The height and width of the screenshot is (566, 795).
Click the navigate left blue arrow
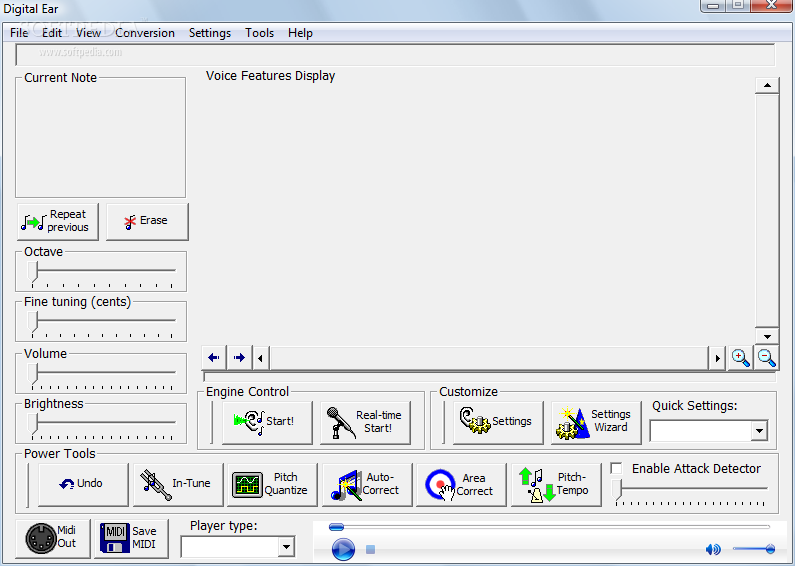pos(213,358)
